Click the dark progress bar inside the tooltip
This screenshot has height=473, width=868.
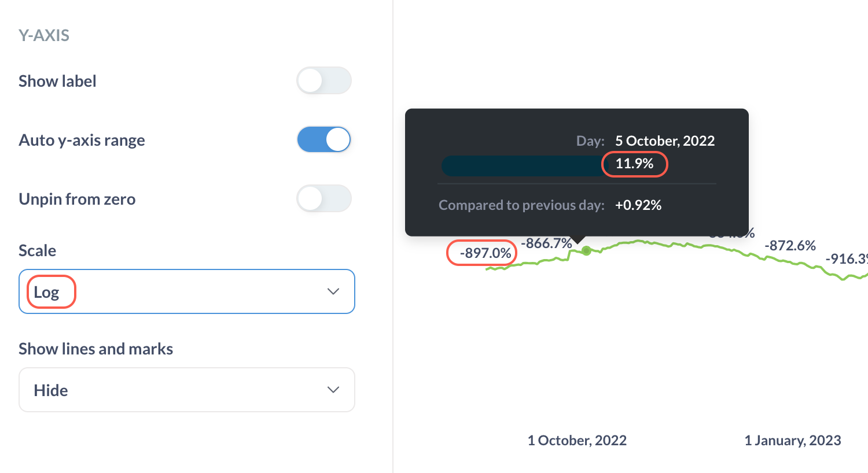(521, 166)
